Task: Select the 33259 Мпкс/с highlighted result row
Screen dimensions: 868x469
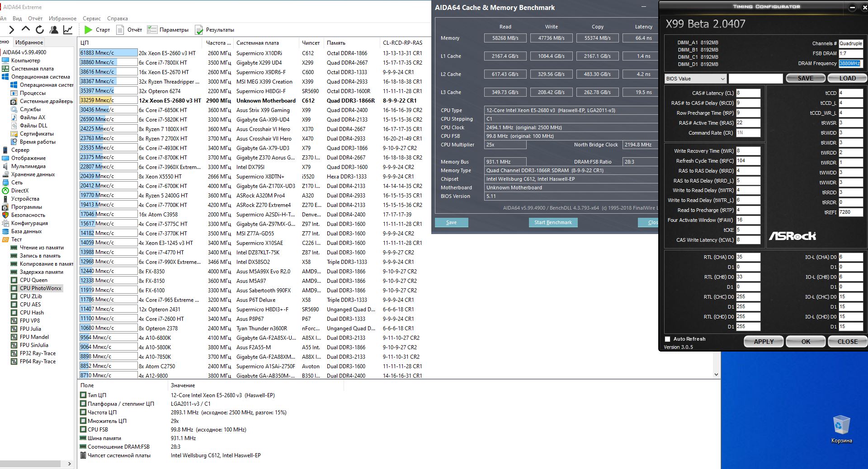Action: [251, 100]
